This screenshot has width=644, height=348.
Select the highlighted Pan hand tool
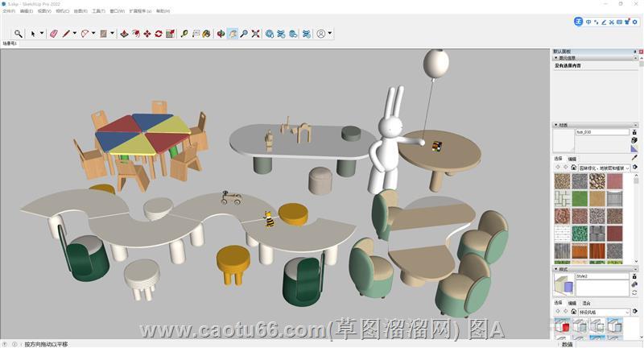[233, 34]
